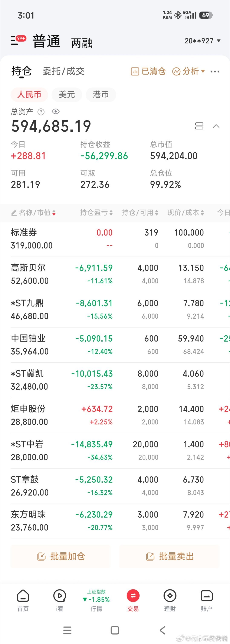Open the 标准券 holding row
Screen dimensions: 230x644
115,239
